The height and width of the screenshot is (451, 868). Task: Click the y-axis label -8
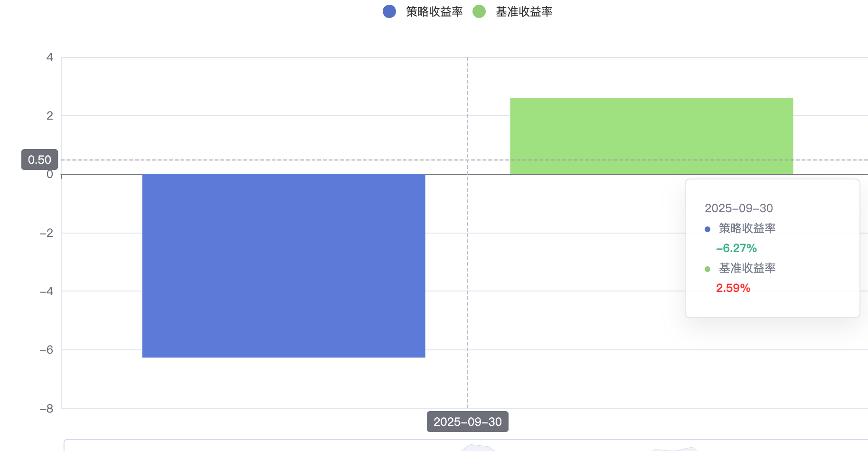click(47, 409)
